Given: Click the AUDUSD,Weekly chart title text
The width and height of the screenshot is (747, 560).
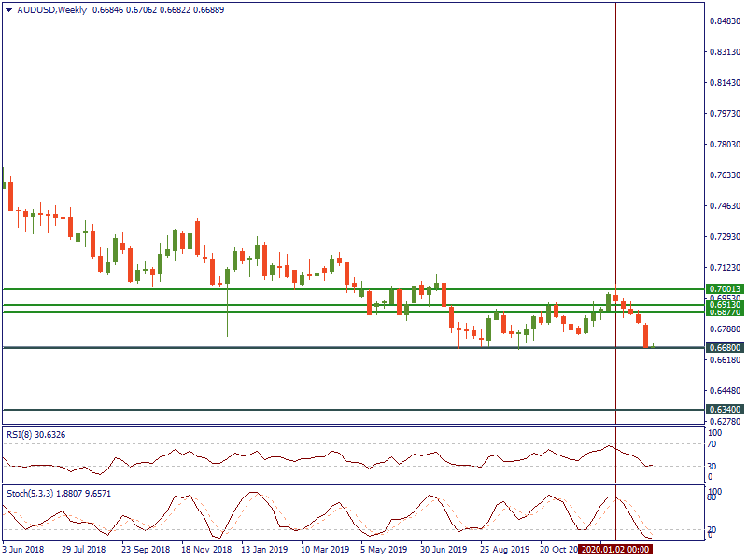Looking at the screenshot, I should (x=52, y=9).
